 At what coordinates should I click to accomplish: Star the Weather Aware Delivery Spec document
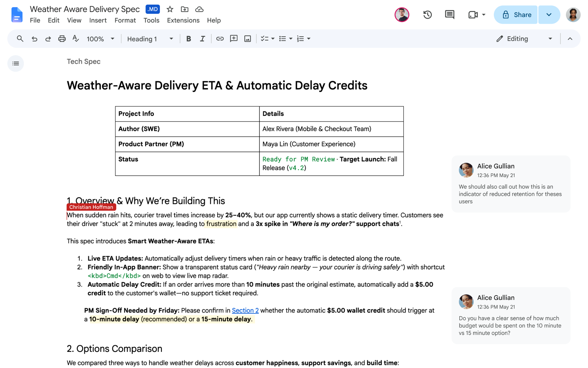[x=170, y=9]
